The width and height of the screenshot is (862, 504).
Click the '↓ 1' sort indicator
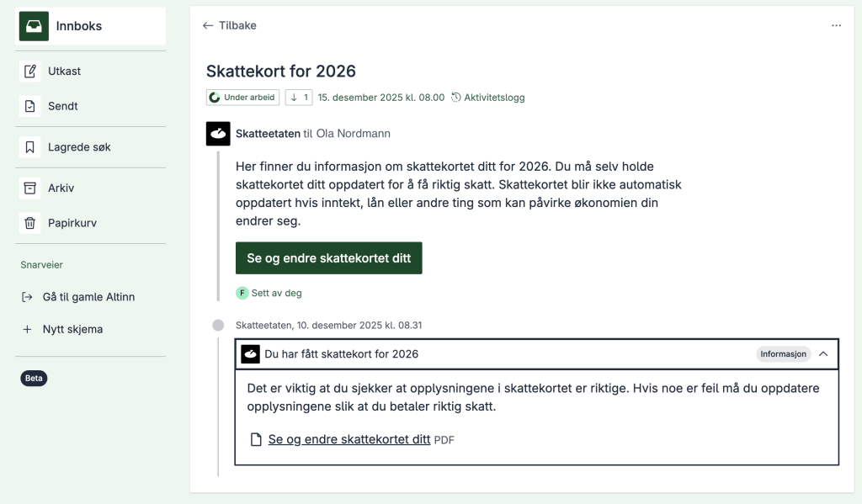click(x=298, y=97)
